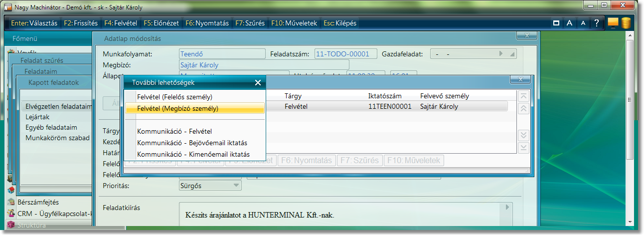Viewport: 644px width, 236px height.
Task: Click the Felvétel cell under Tárgy
Action: [x=296, y=106]
